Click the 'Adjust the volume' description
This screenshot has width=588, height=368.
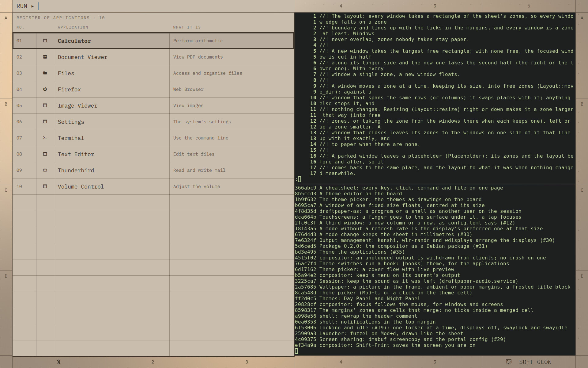click(x=197, y=186)
